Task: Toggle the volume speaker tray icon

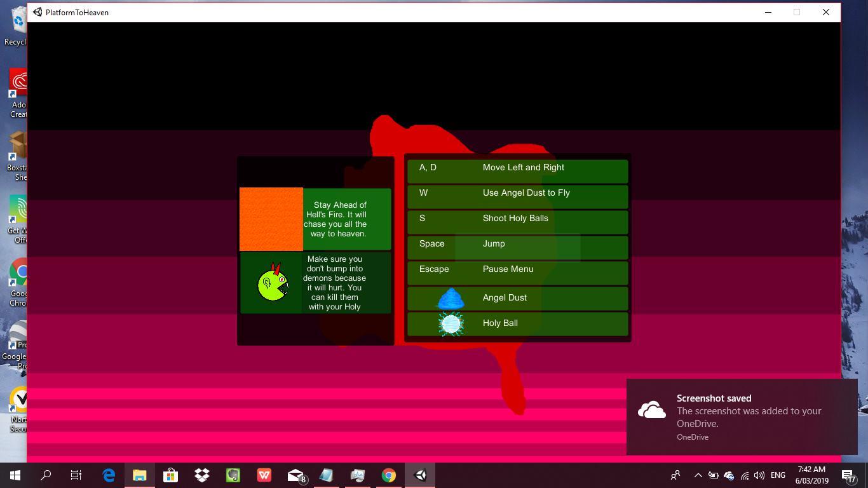Action: (x=759, y=475)
